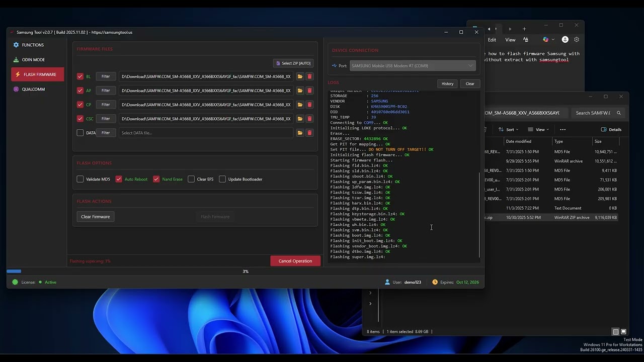Click the logs vertical scrollbar
Image resolution: width=644 pixels, height=362 pixels.
pyautogui.click(x=479, y=215)
